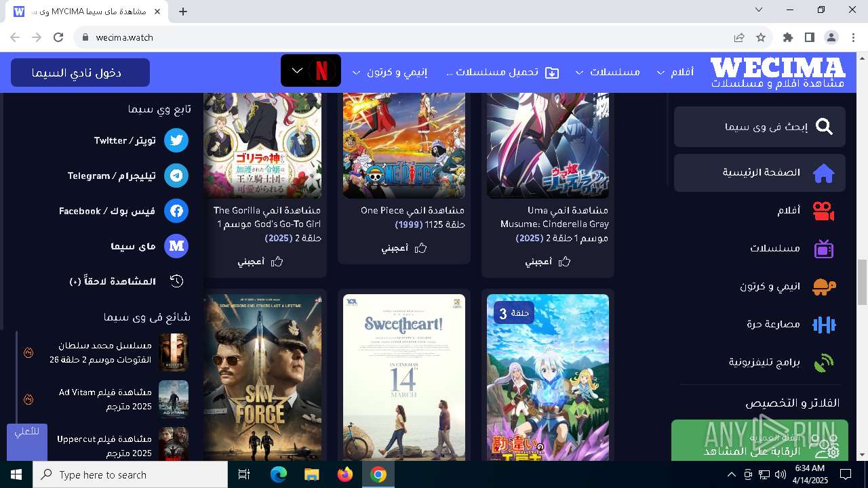This screenshot has height=488, width=868.
Task: Click the volume speaker tray icon
Action: pos(781,474)
